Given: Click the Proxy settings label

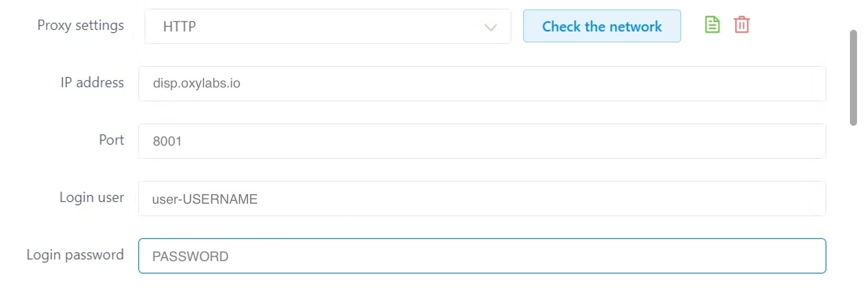Looking at the screenshot, I should (x=80, y=25).
